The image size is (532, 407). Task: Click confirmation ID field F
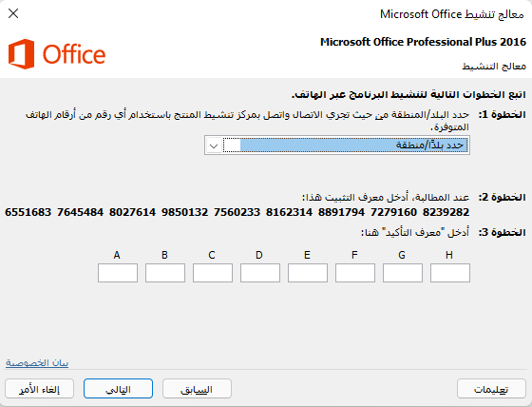coord(355,273)
